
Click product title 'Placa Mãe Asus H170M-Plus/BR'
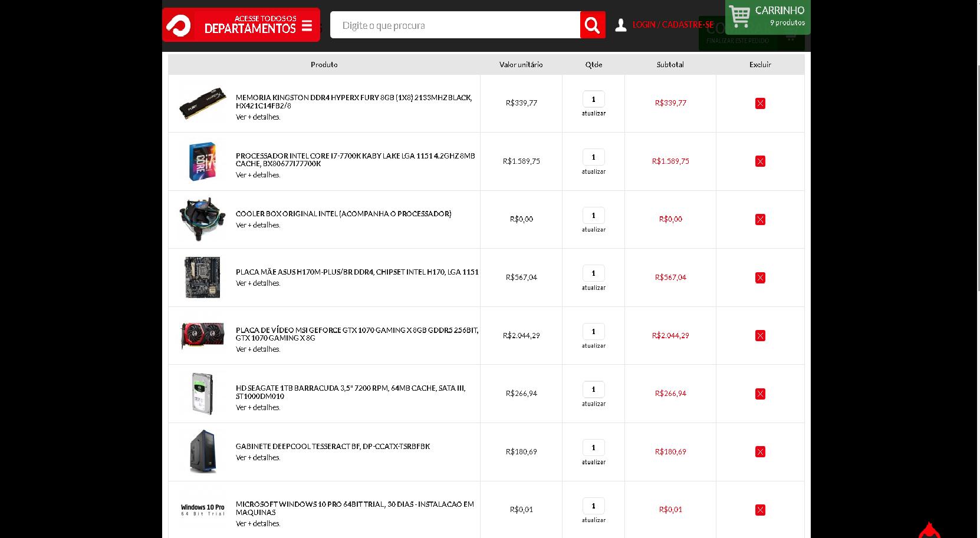click(x=357, y=272)
